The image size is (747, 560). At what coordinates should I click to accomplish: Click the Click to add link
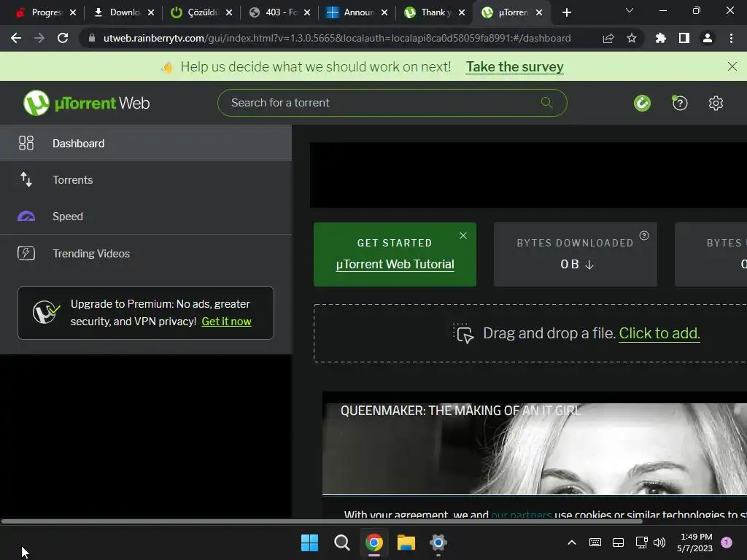point(659,333)
